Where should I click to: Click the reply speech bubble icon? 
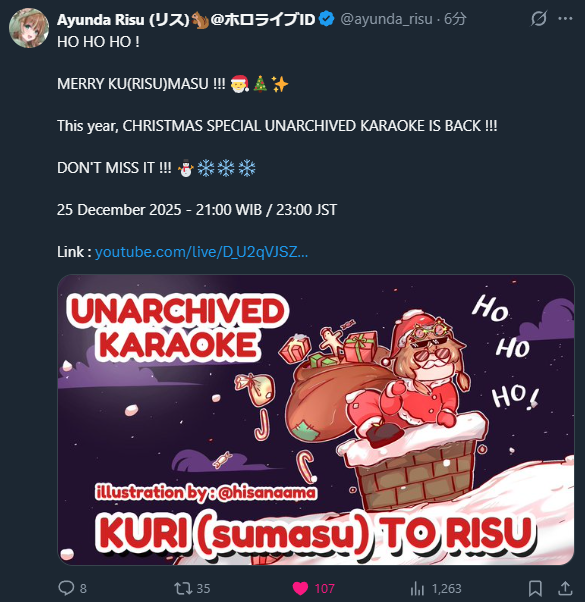coord(66,588)
